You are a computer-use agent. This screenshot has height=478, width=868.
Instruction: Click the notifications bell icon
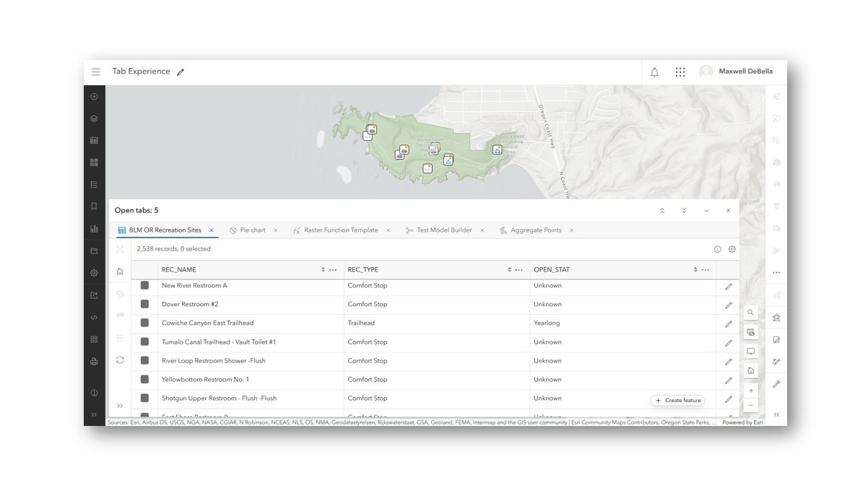click(x=654, y=72)
